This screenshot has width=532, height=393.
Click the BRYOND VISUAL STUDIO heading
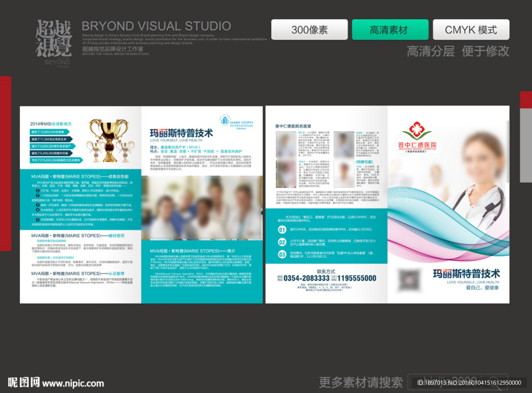pyautogui.click(x=156, y=26)
